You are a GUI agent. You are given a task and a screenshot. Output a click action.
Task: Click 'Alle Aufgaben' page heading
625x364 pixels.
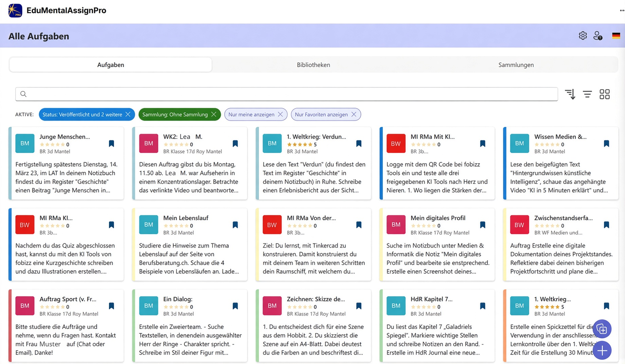point(39,36)
